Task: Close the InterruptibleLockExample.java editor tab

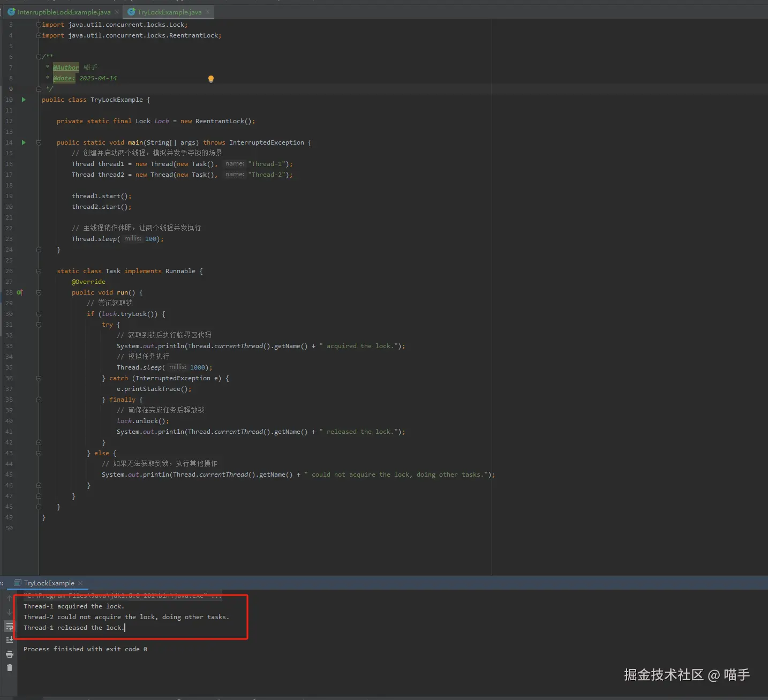Action: [x=117, y=12]
